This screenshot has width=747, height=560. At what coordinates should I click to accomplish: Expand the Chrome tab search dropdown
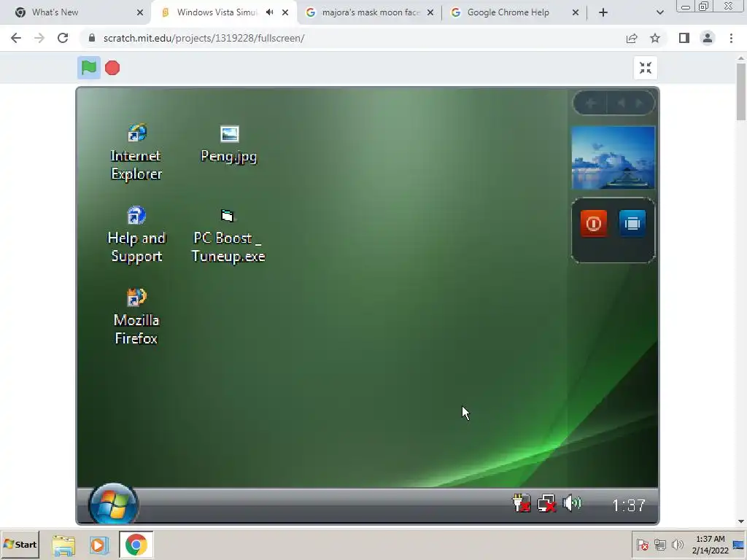tap(659, 12)
